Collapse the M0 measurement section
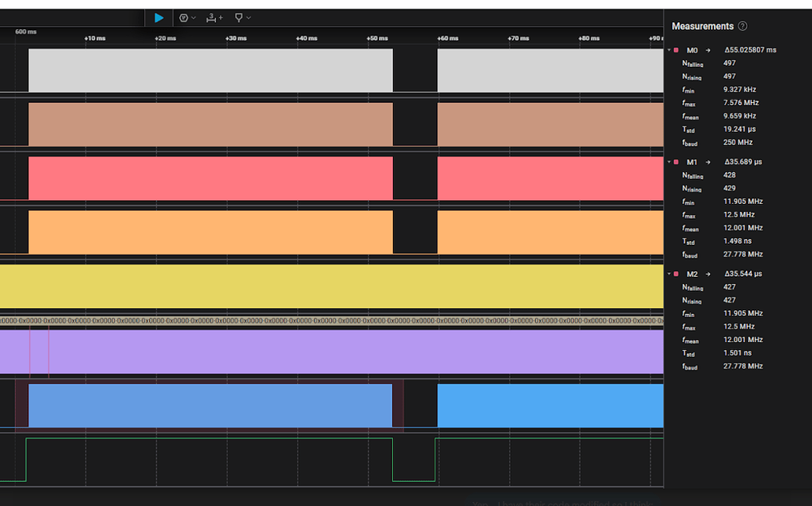 click(669, 50)
